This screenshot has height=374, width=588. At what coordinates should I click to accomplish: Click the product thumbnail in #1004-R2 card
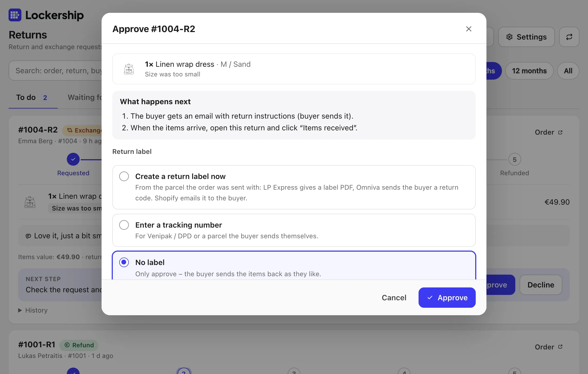coord(30,202)
